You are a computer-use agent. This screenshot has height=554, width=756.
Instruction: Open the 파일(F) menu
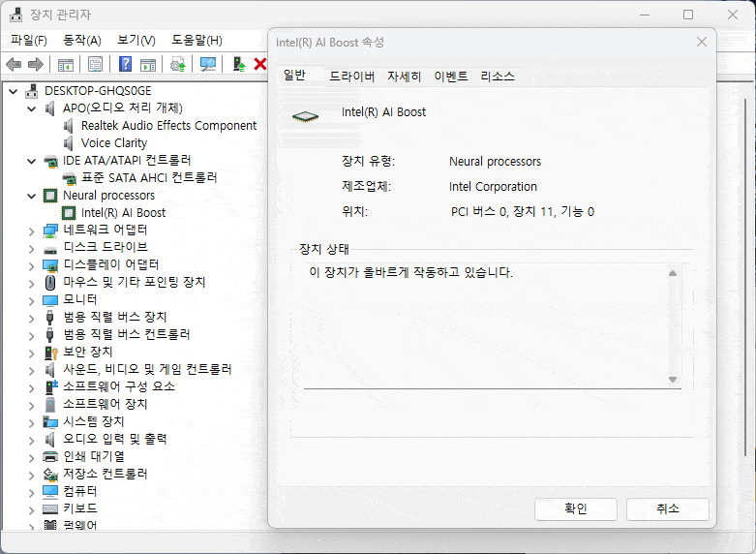29,41
